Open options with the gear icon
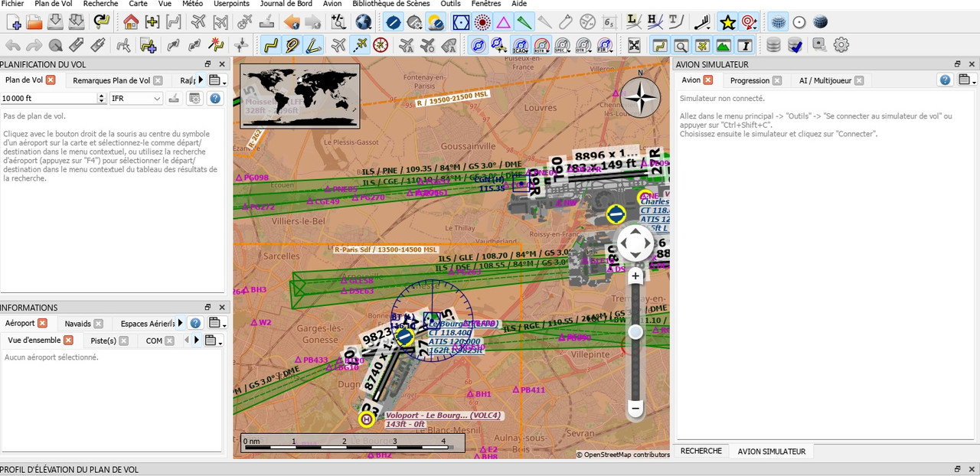 (841, 45)
